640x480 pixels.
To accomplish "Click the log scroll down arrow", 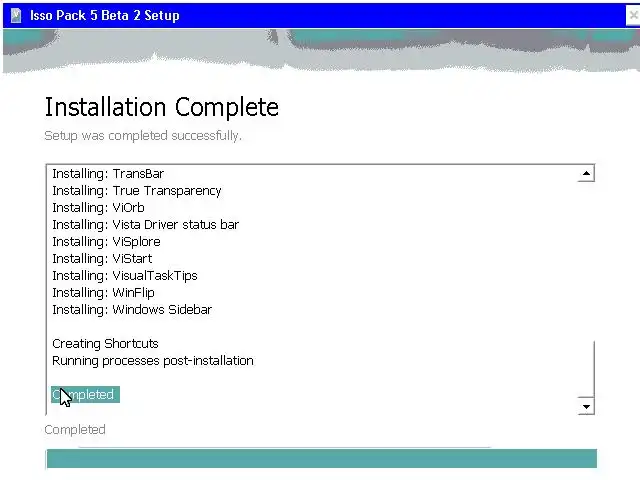I will [586, 407].
